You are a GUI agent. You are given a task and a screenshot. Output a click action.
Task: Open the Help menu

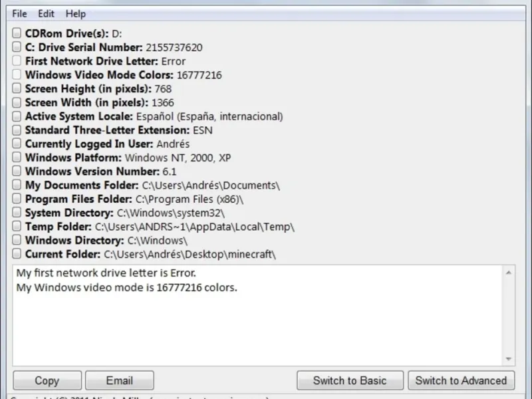[76, 14]
